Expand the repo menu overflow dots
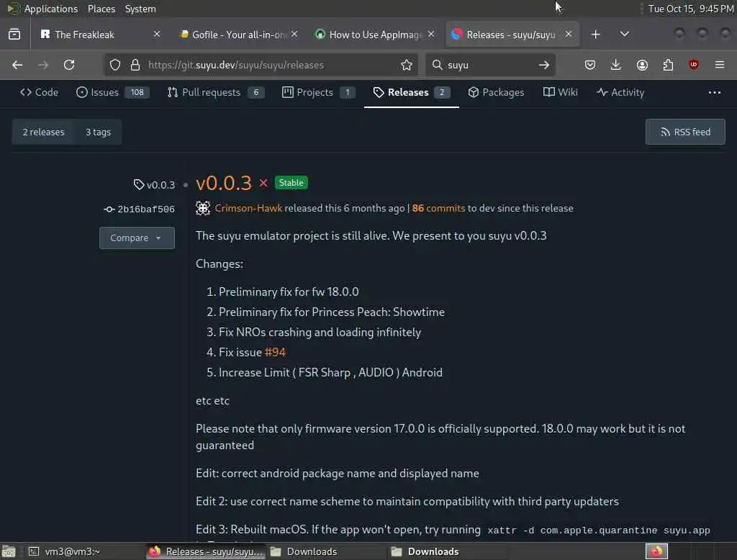The width and height of the screenshot is (737, 560). (715, 93)
